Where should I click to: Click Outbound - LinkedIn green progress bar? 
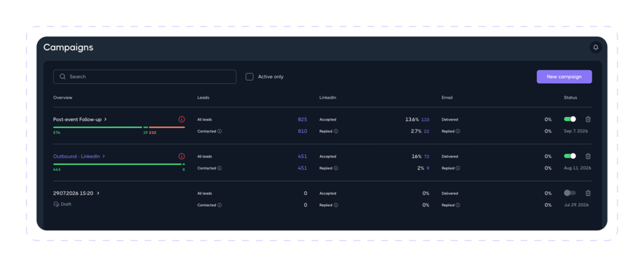click(x=117, y=164)
